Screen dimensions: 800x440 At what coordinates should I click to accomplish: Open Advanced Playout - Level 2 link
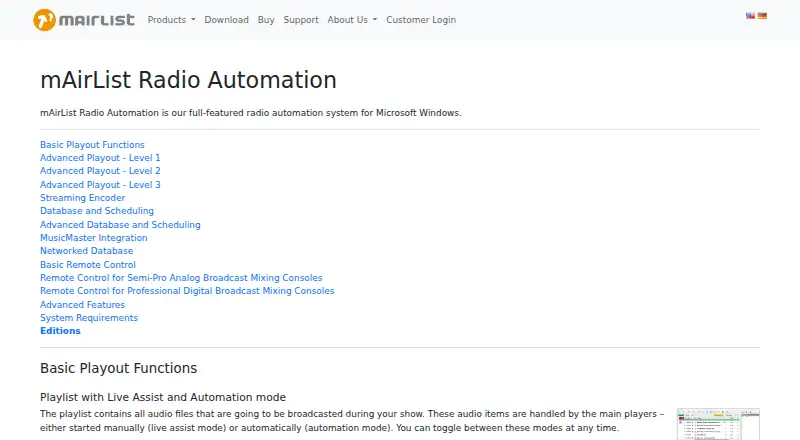[100, 171]
